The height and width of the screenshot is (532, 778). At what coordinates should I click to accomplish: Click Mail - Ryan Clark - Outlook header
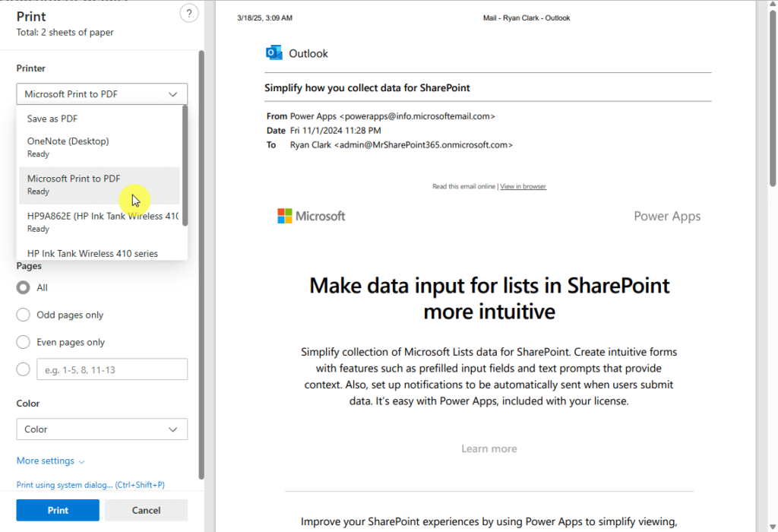527,18
